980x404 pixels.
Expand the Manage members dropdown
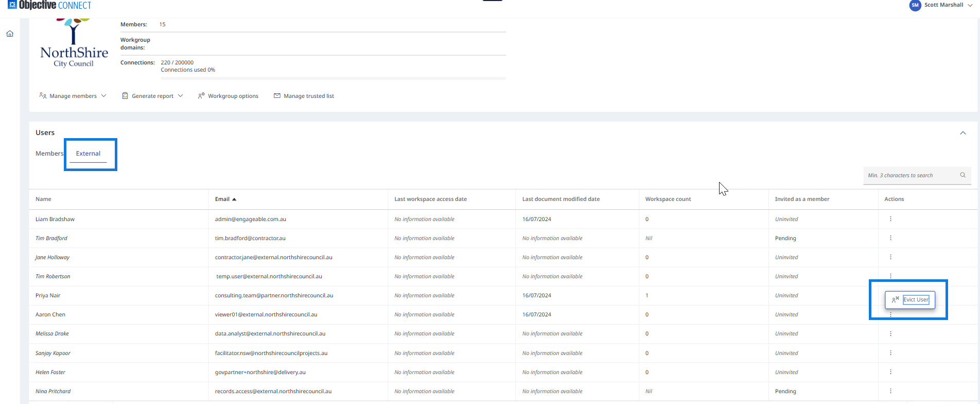tap(73, 96)
